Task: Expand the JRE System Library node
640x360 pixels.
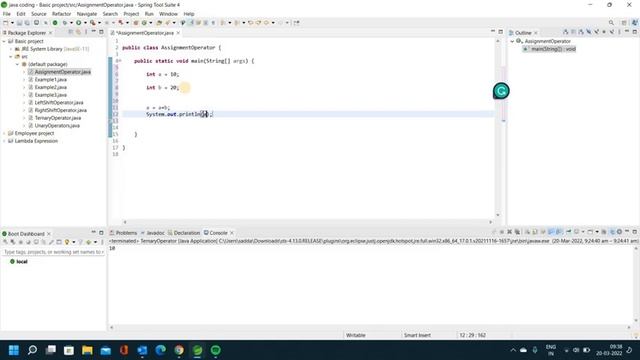Action: click(11, 49)
